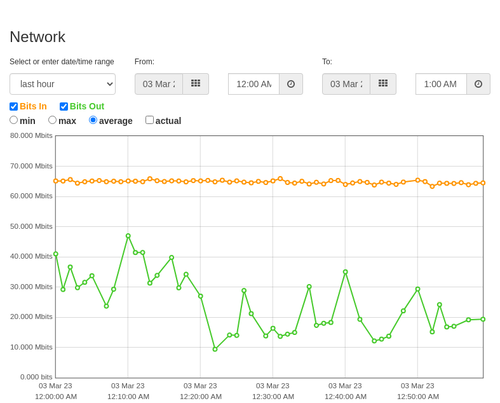This screenshot has height=403, width=500.
Task: Click the Bits Out lowest point near 12:22 AM
Action: click(x=215, y=349)
